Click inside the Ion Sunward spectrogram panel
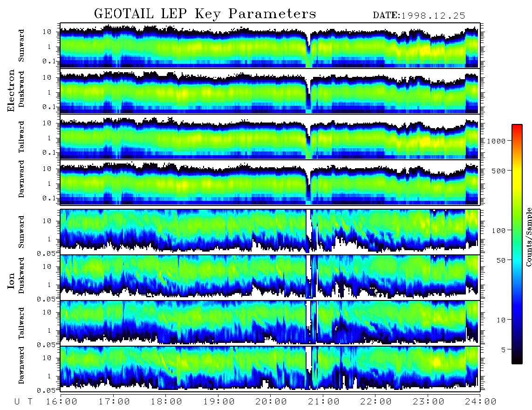The image size is (532, 410). (x=270, y=232)
